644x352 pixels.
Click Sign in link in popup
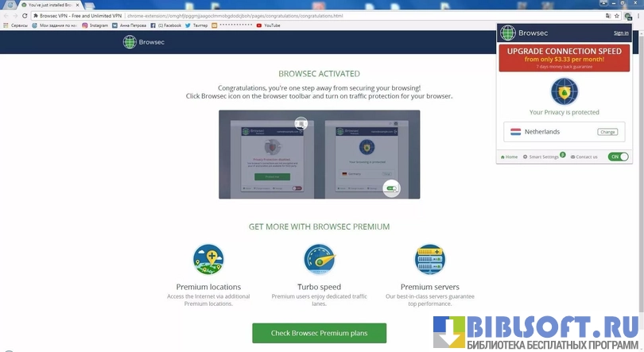[x=621, y=33]
